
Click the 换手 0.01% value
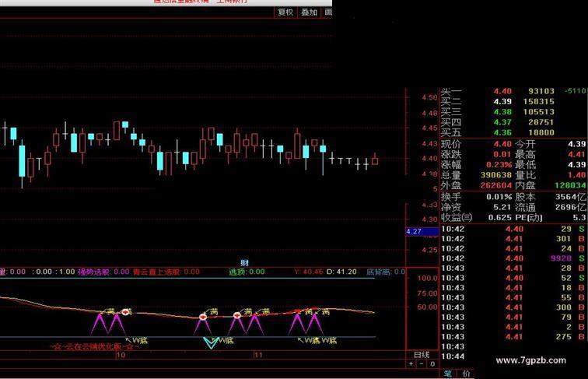coord(499,197)
